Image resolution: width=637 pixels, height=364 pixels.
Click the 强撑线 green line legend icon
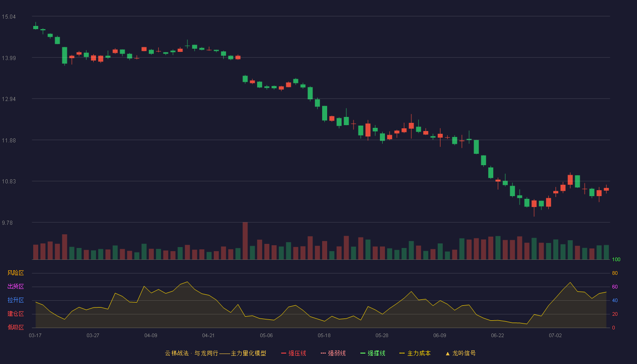[363, 353]
